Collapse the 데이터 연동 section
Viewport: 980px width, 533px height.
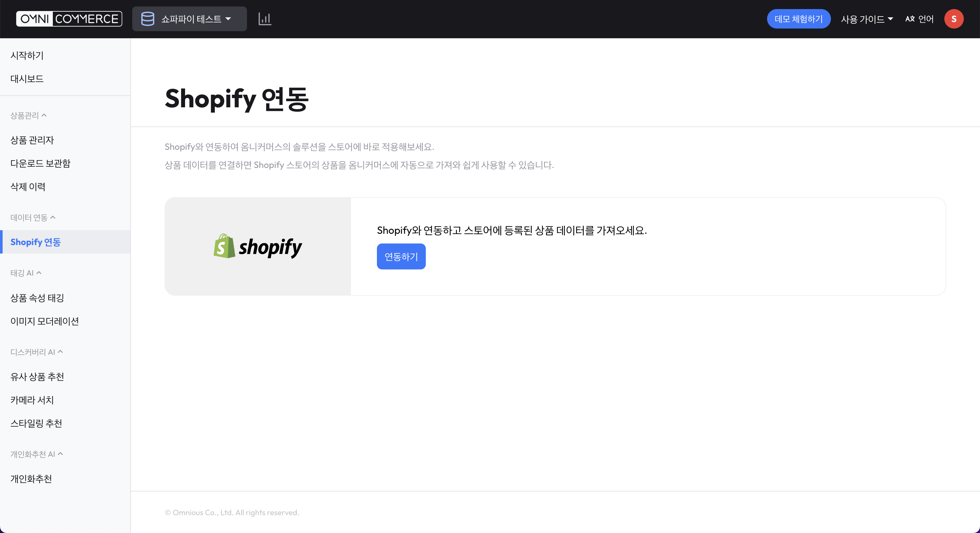coord(33,218)
